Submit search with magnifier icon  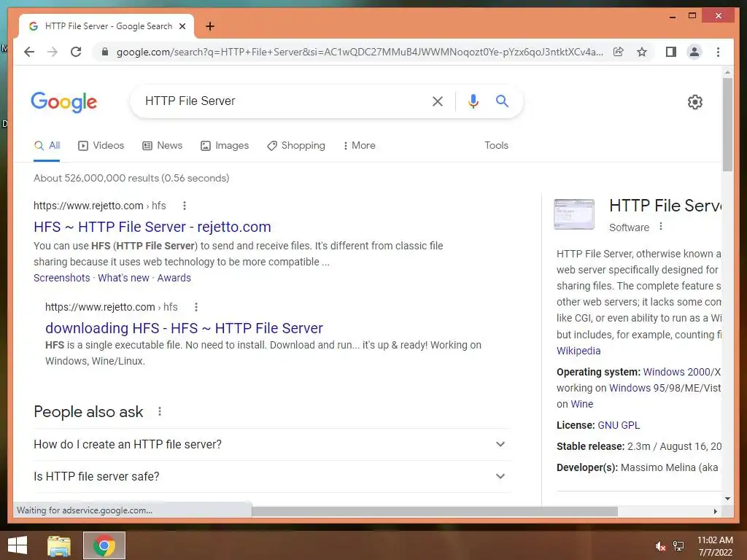click(502, 101)
